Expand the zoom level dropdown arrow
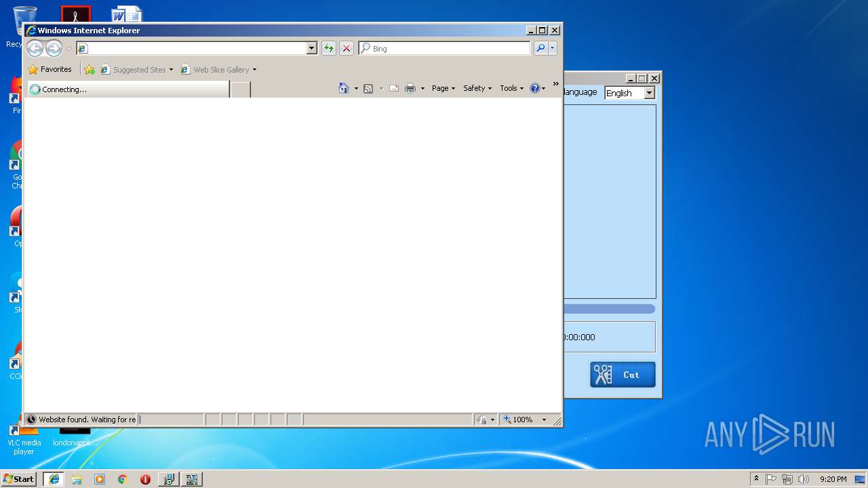The width and height of the screenshot is (868, 488). 544,420
